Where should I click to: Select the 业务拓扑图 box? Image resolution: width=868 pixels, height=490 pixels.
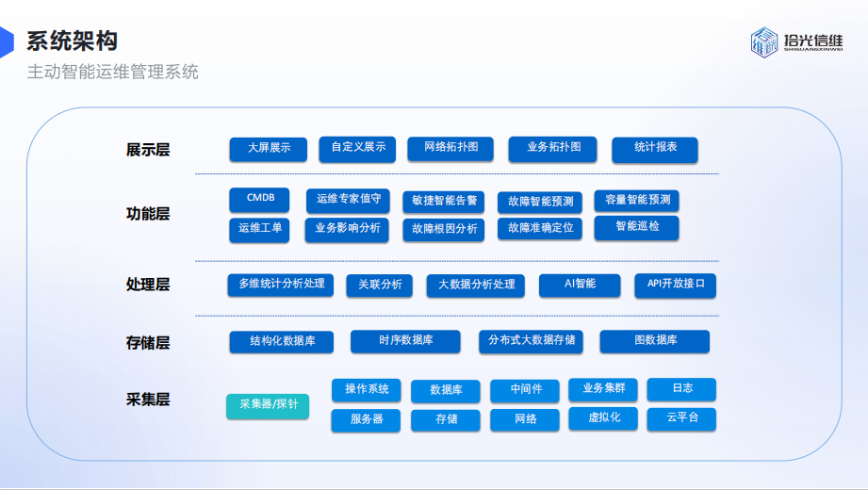coord(553,148)
